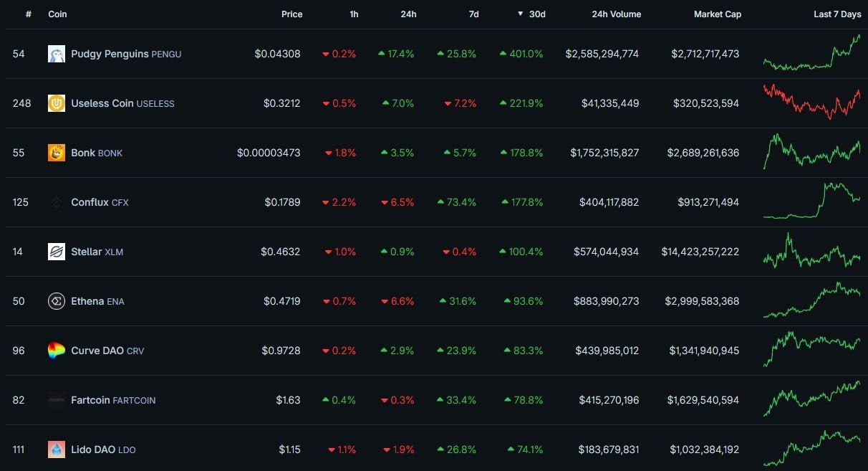Open the Ethena coin link
Image resolution: width=868 pixels, height=471 pixels.
click(97, 301)
